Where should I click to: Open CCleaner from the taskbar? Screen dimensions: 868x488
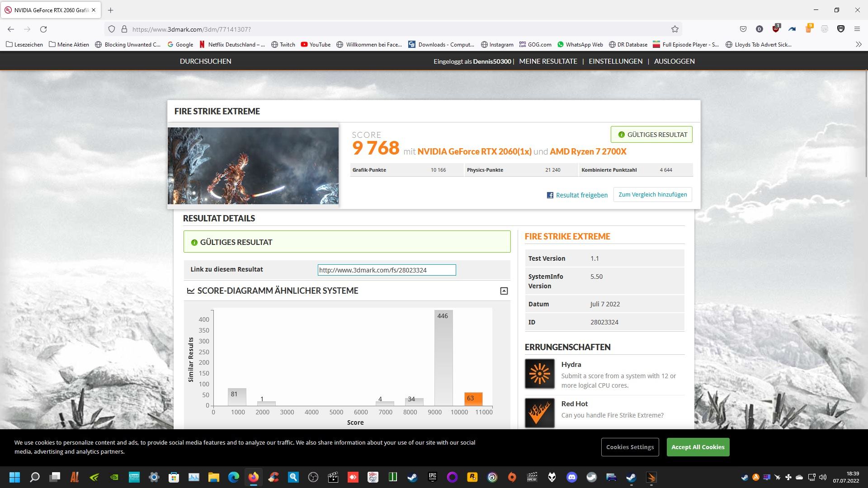click(273, 477)
